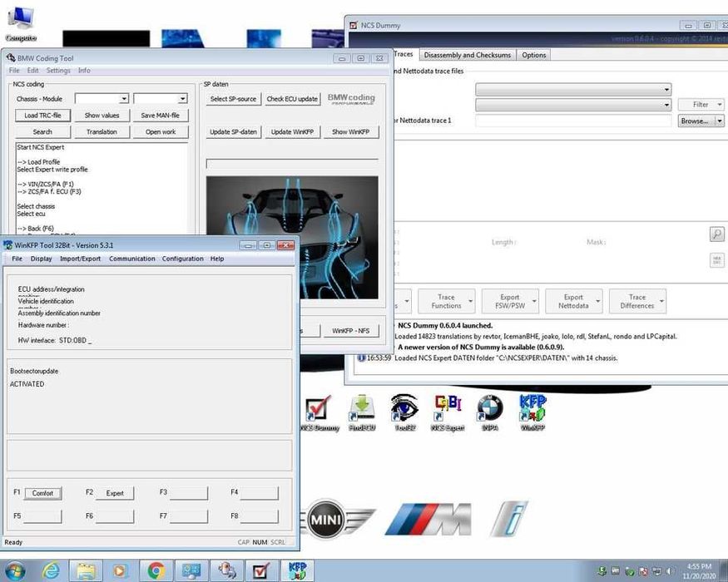
Task: Click the Show values button
Action: point(102,115)
